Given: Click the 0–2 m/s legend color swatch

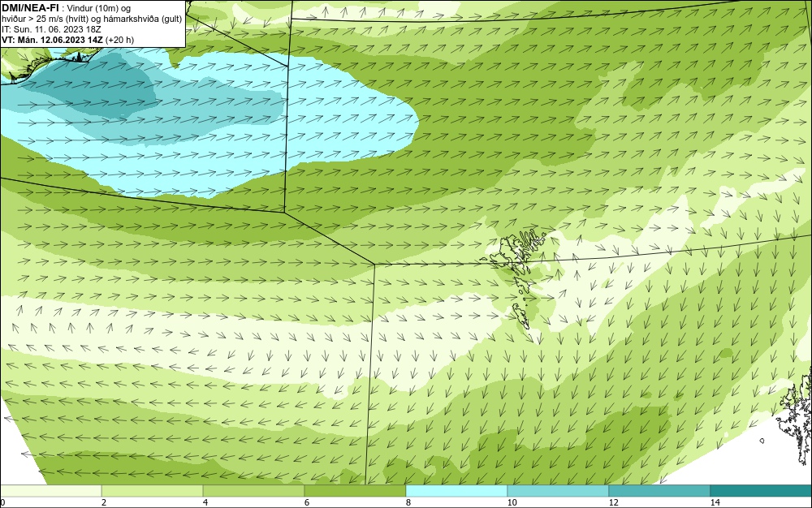Looking at the screenshot, I should coord(50,491).
